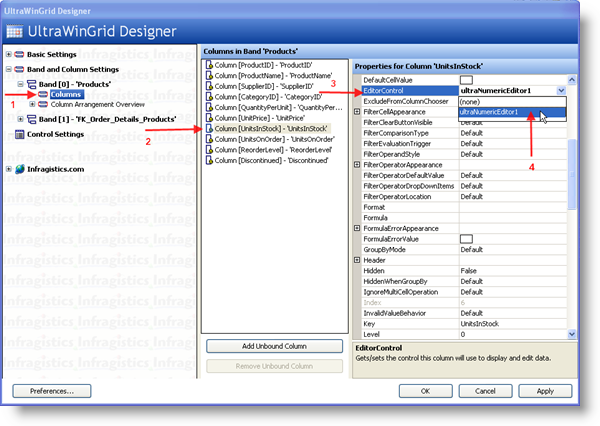Click the CategoryID column icon
Image resolution: width=600 pixels, height=426 pixels.
tap(209, 97)
